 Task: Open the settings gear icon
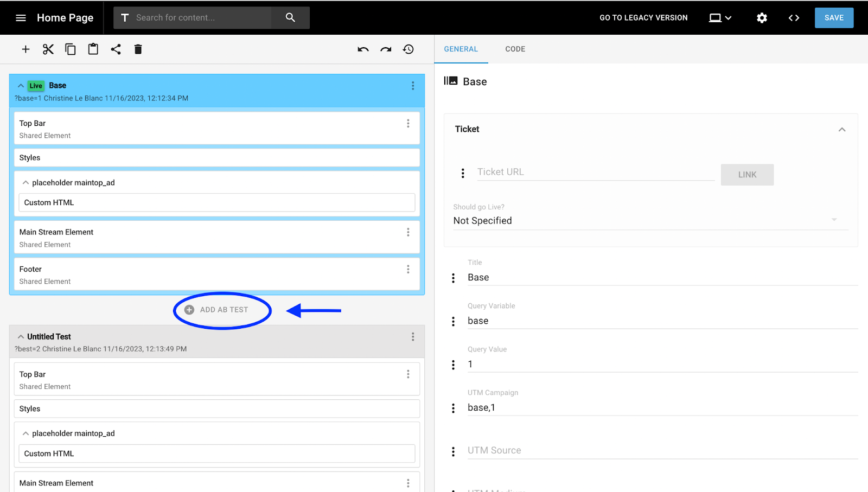point(761,17)
